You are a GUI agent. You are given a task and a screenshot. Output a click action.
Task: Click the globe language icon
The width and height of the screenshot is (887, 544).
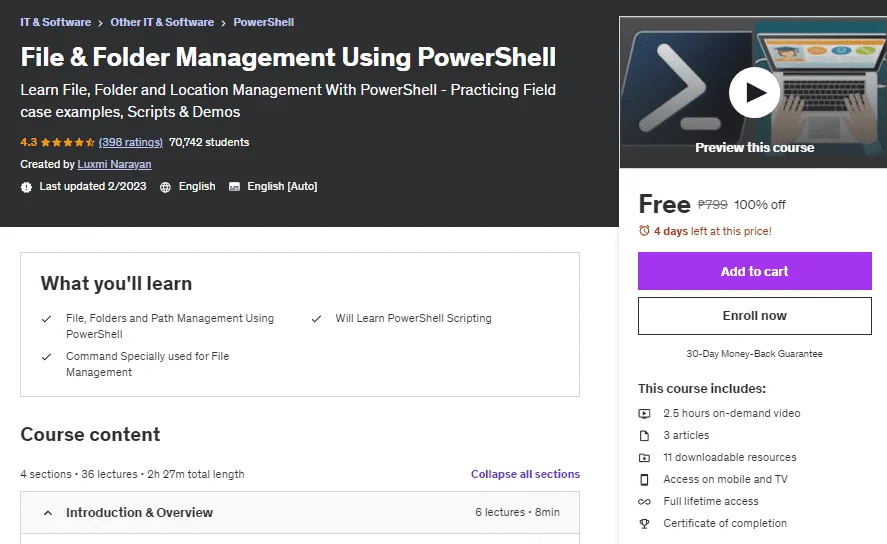click(x=165, y=187)
